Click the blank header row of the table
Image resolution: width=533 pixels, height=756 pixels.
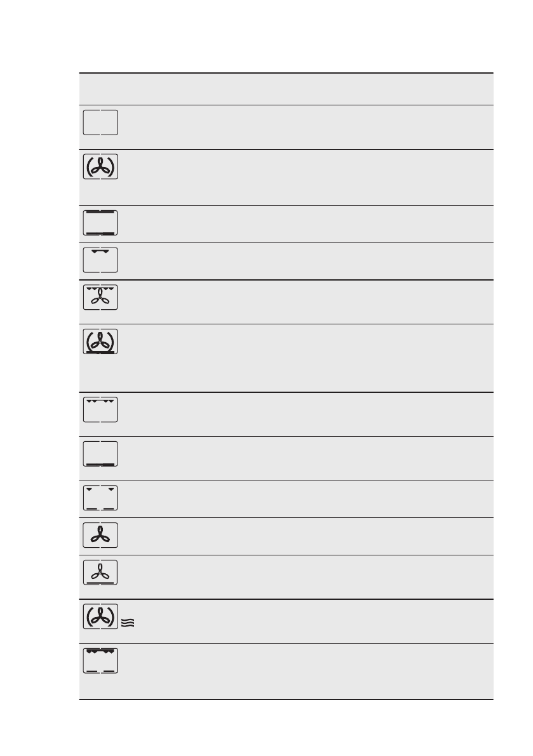286,89
